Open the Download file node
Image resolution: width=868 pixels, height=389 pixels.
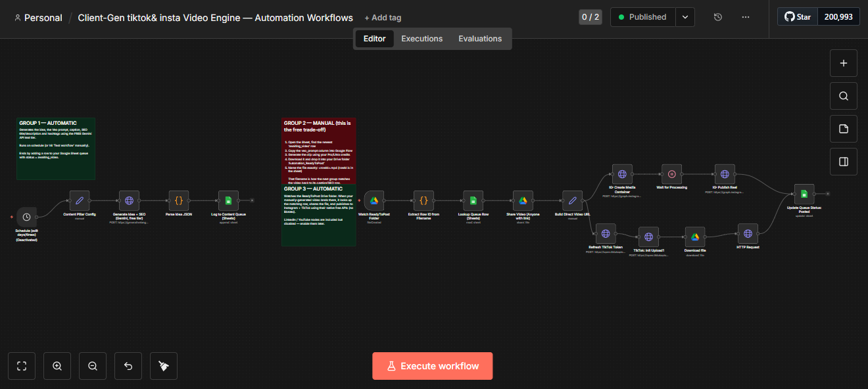(x=695, y=237)
